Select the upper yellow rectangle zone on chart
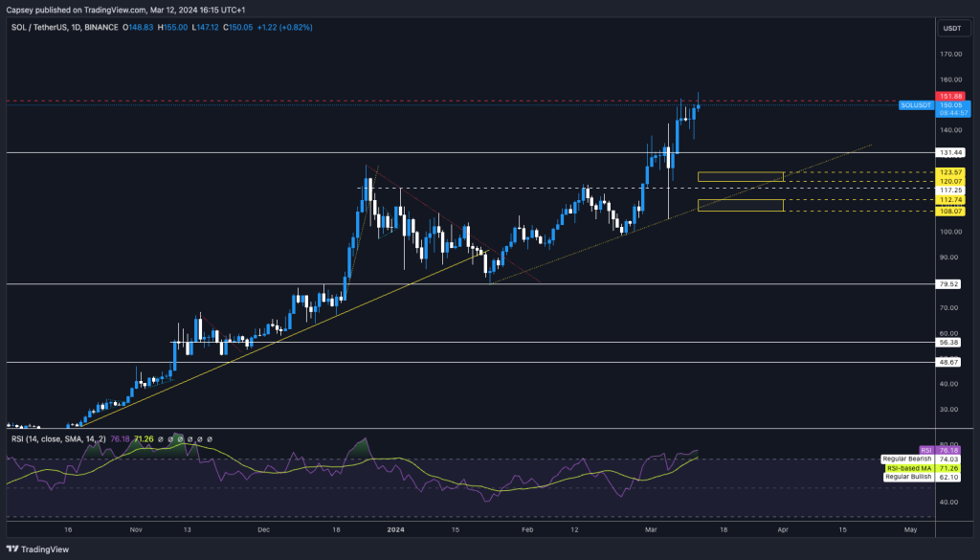Viewport: 980px width, 560px height. pyautogui.click(x=741, y=176)
